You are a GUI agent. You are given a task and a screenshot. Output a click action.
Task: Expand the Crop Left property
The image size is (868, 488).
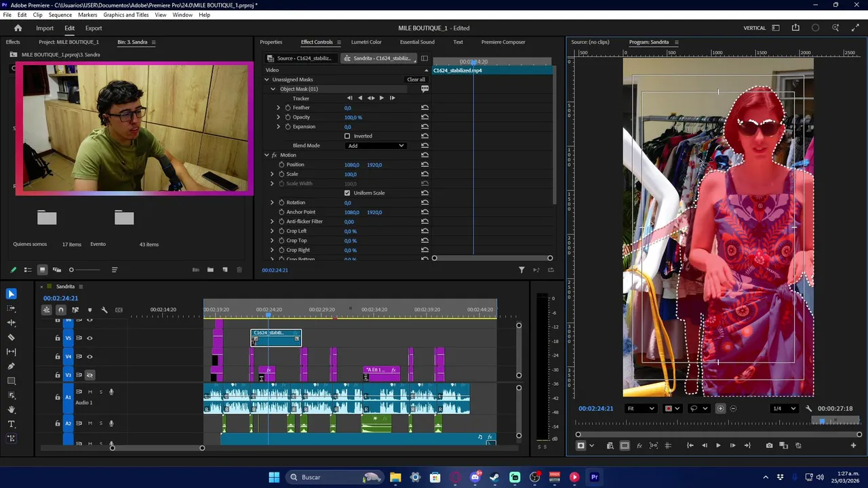pyautogui.click(x=273, y=231)
